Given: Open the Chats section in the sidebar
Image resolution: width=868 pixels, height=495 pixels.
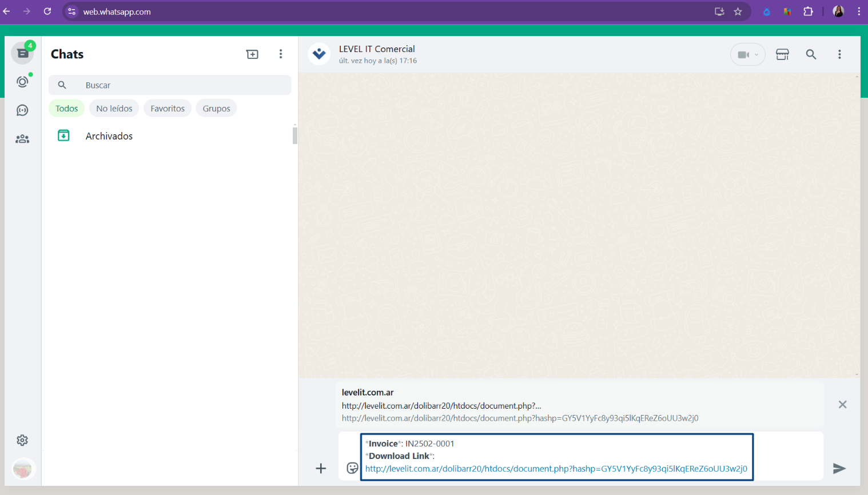Looking at the screenshot, I should pyautogui.click(x=23, y=53).
